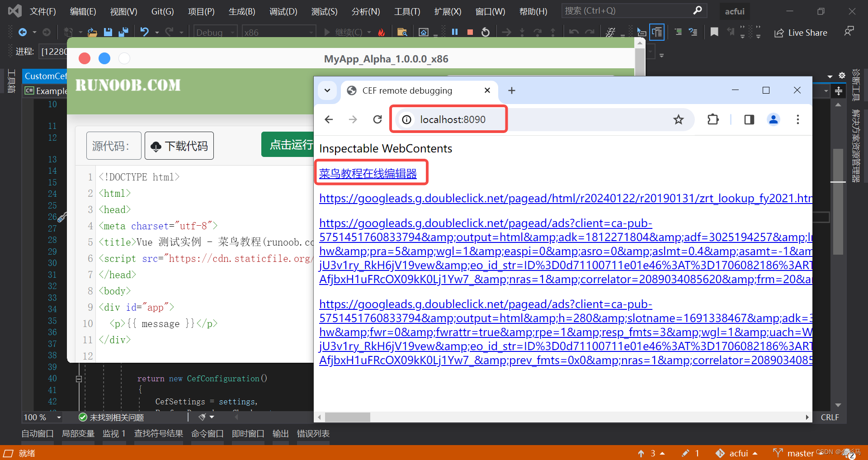Click the save all files icon
The height and width of the screenshot is (460, 868).
pyautogui.click(x=123, y=32)
